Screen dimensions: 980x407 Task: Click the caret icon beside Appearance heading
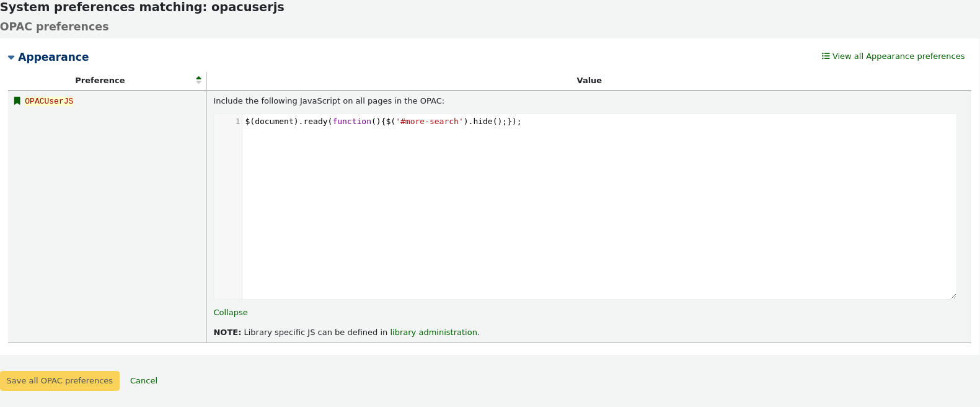(x=11, y=58)
